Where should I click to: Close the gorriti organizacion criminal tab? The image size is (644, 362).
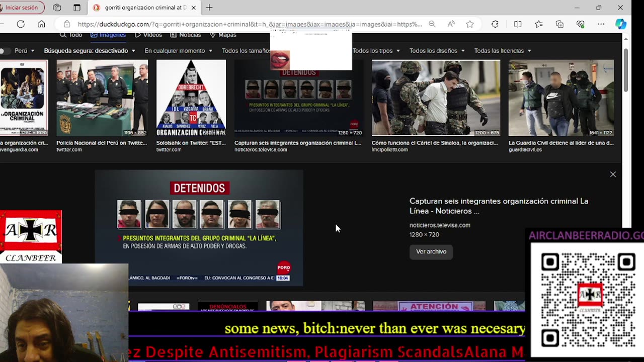click(x=194, y=8)
